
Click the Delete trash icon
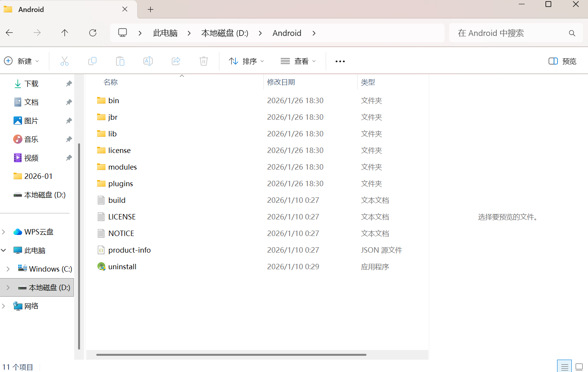(x=204, y=61)
